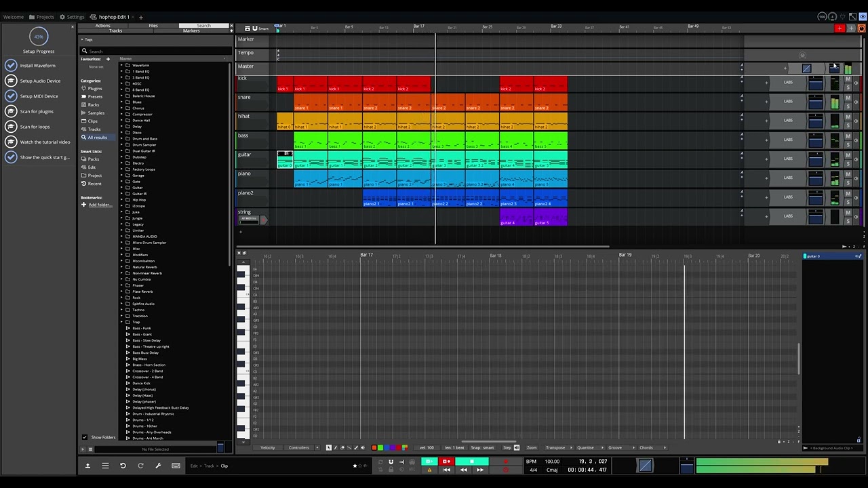Screen dimensions: 868x488
Task: Select the Bass - Funk preset
Action: [141, 328]
